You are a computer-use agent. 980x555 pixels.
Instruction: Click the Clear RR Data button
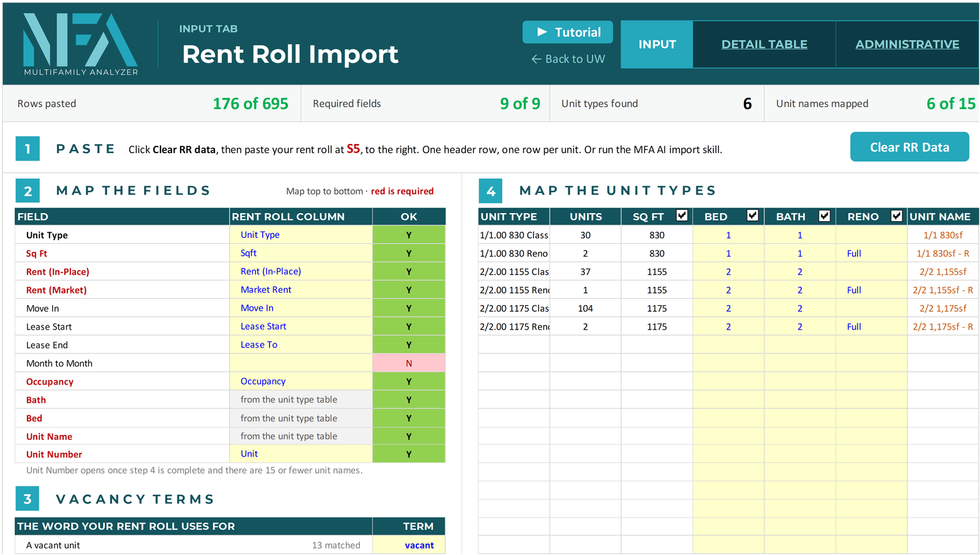tap(910, 147)
